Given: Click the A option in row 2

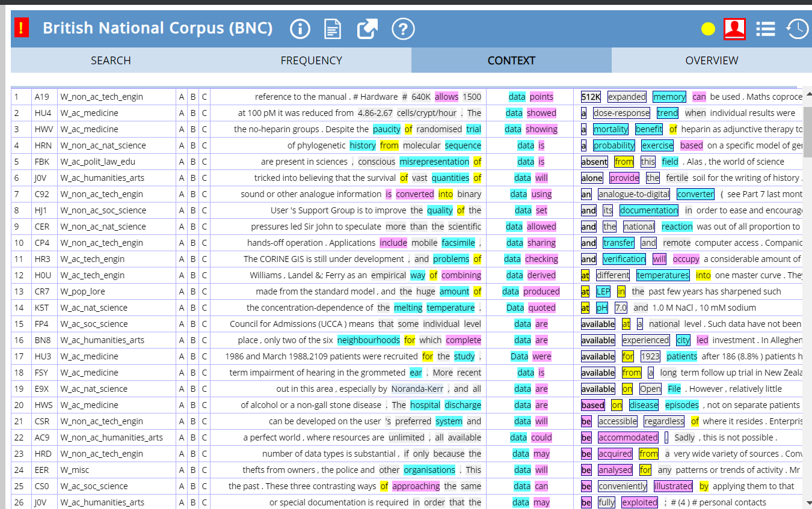Looking at the screenshot, I should [182, 113].
